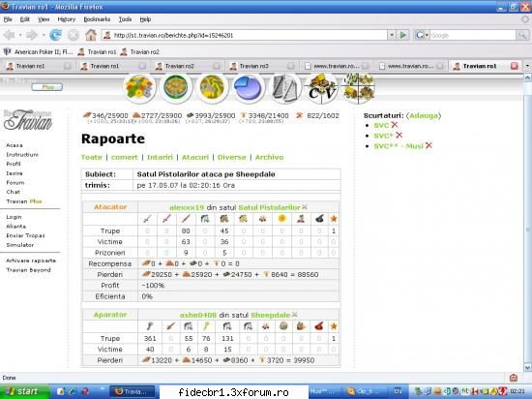Open attacker alexxx19 profile link

click(187, 207)
